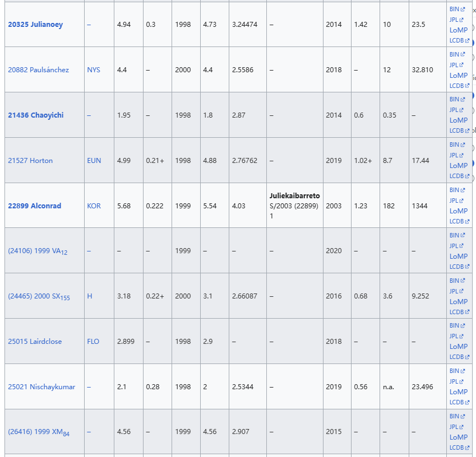
Task: Click external-link icon beside BIN in Nischaykumar row
Action: (463, 371)
